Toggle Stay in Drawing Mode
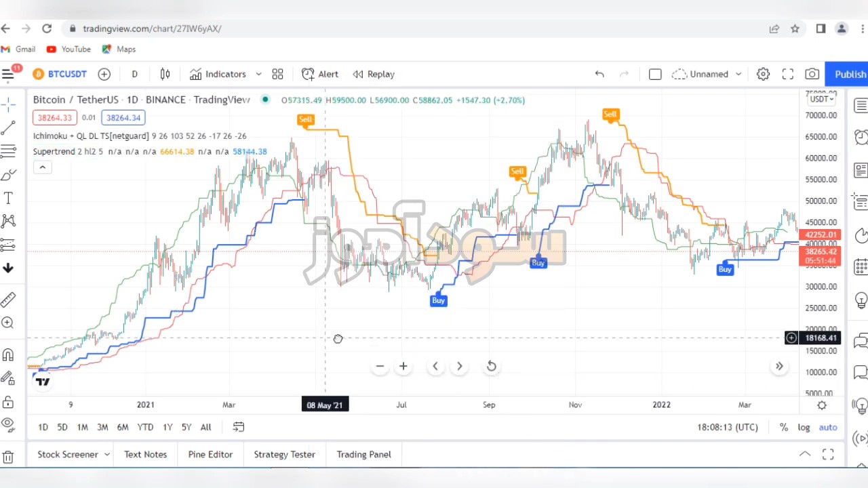The height and width of the screenshot is (488, 868). coord(8,378)
